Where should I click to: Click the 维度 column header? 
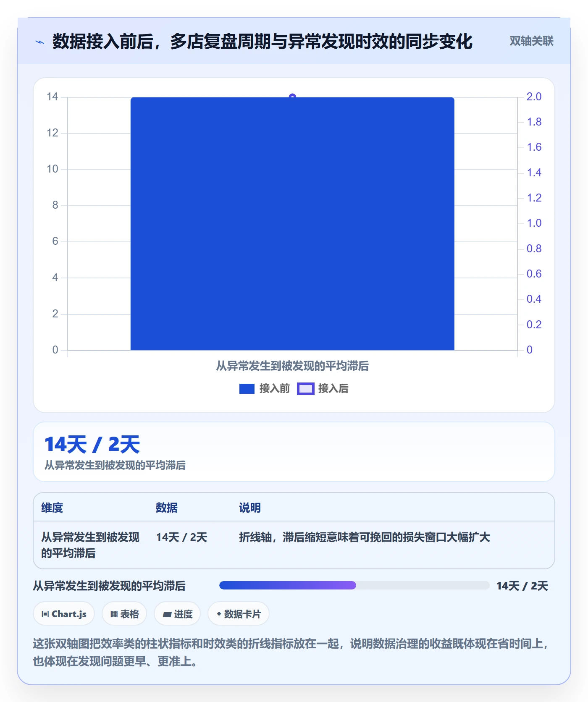point(52,508)
